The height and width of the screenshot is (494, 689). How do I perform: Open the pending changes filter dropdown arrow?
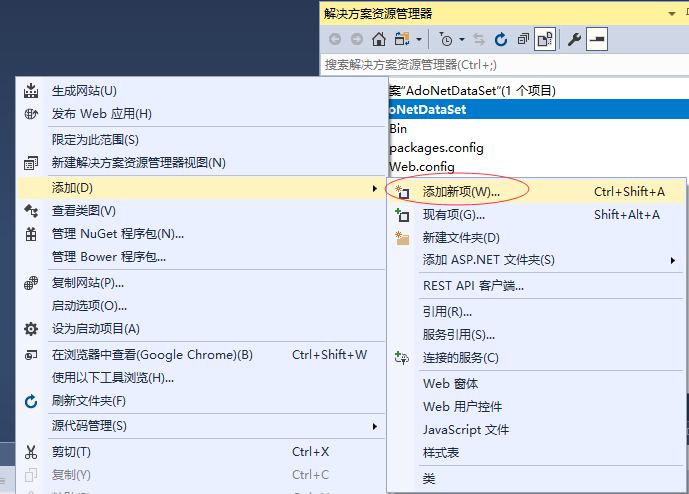(x=461, y=40)
